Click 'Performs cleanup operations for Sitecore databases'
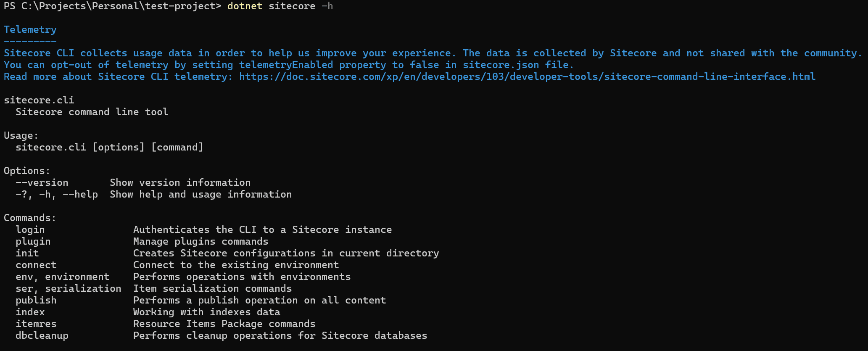The width and height of the screenshot is (868, 351). pyautogui.click(x=280, y=335)
